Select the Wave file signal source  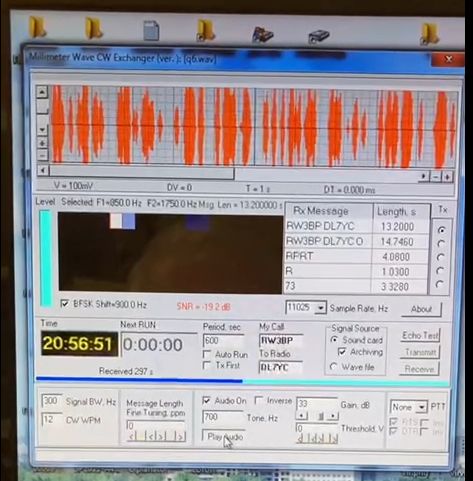(333, 367)
